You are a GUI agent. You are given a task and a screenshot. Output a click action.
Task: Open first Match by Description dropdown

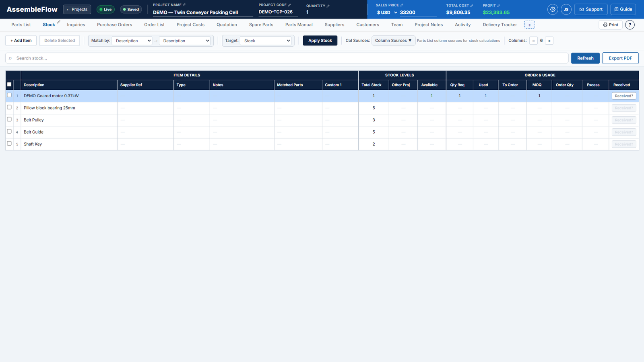click(x=132, y=41)
